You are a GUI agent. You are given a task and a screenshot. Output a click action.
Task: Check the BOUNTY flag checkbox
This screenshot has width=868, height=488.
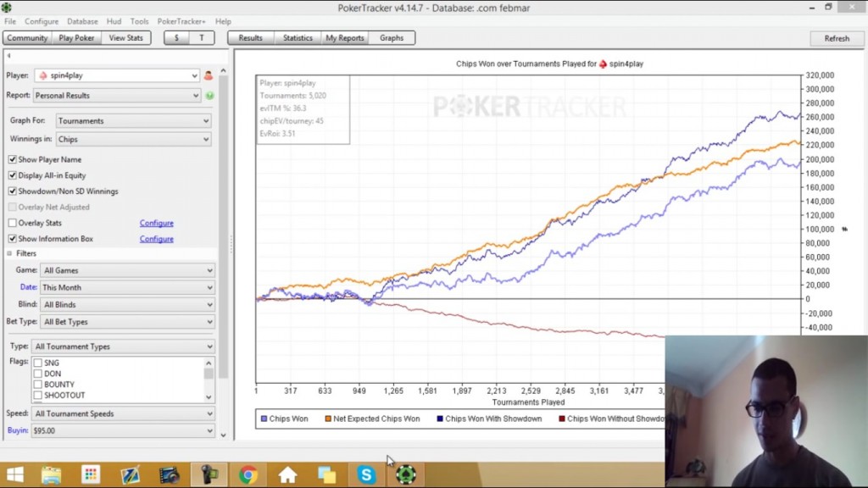37,385
